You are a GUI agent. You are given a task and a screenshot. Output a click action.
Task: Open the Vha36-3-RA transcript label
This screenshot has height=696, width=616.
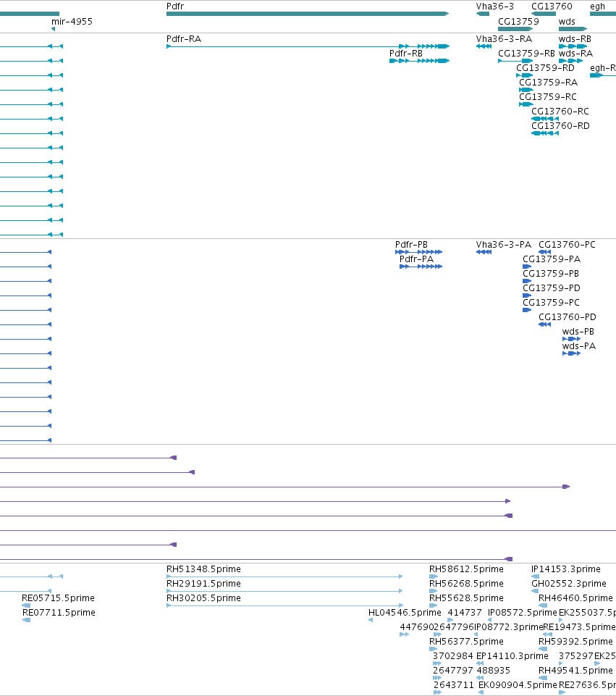[x=504, y=38]
